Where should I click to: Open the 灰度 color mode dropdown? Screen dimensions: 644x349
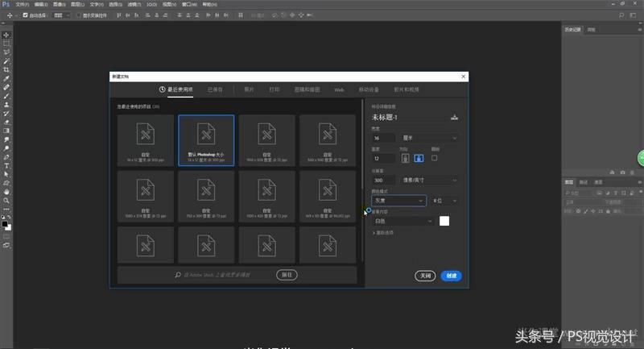coord(398,200)
